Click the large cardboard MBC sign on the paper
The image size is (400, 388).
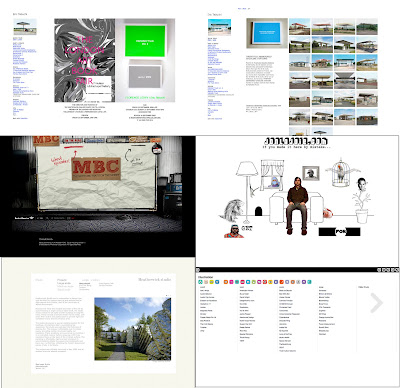click(x=96, y=169)
